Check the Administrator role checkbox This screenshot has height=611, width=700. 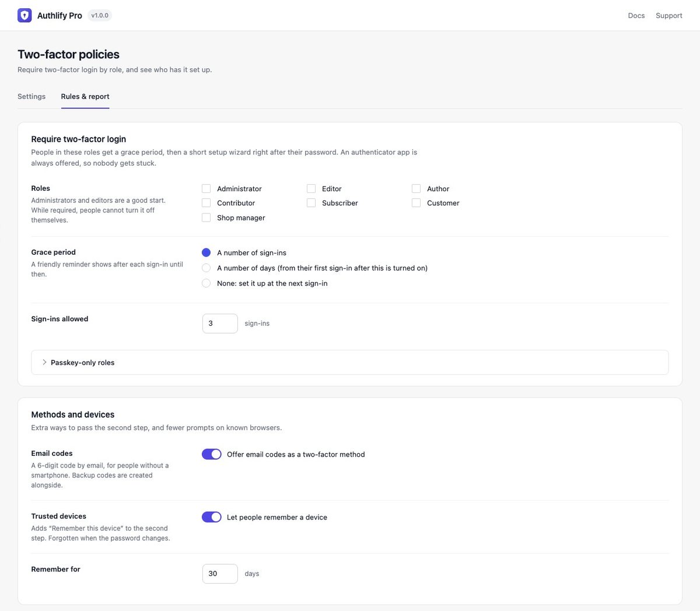click(x=206, y=188)
